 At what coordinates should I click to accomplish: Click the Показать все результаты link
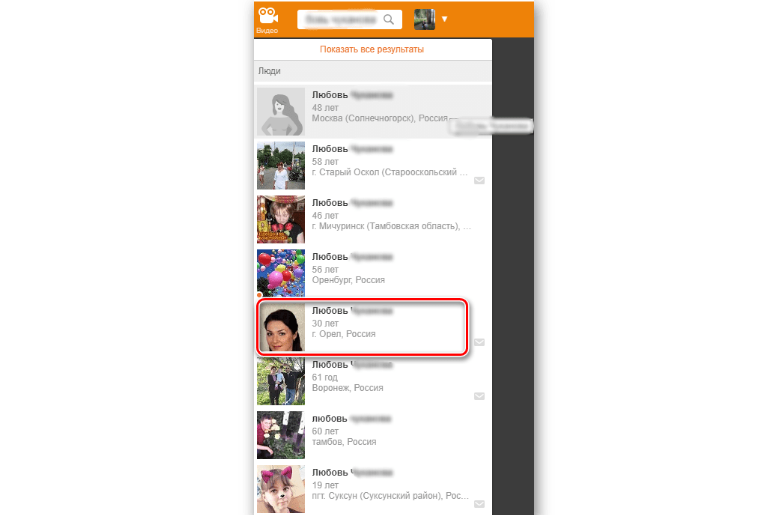372,49
